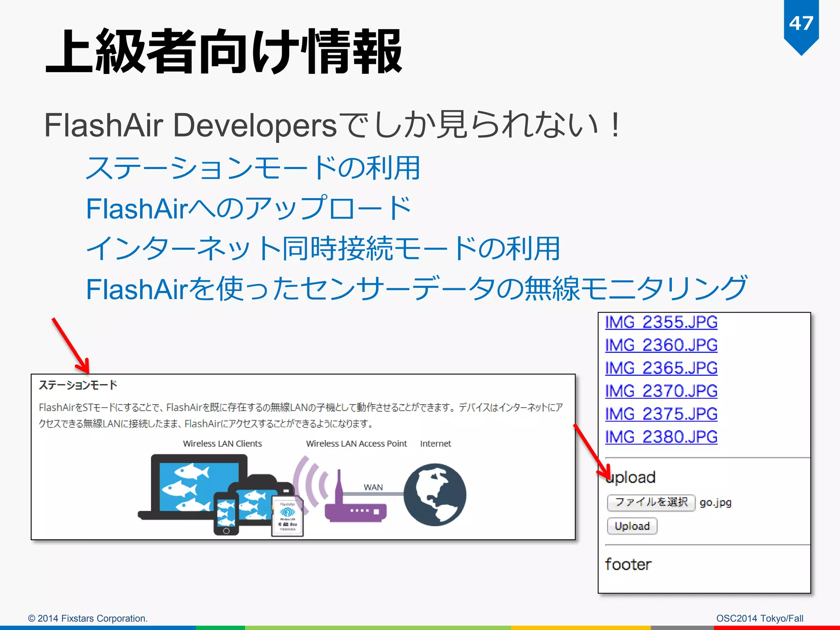Click the WAN label on the diagram

click(373, 487)
